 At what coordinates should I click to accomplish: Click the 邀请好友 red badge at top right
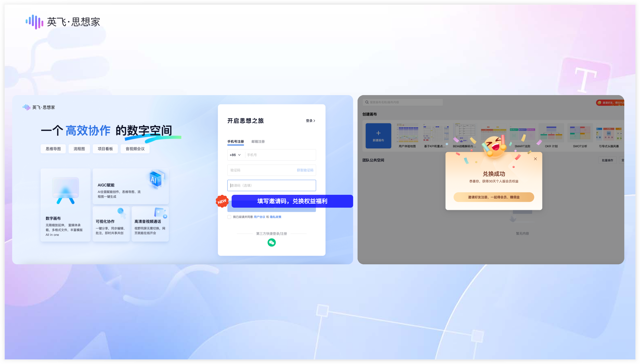pyautogui.click(x=610, y=103)
